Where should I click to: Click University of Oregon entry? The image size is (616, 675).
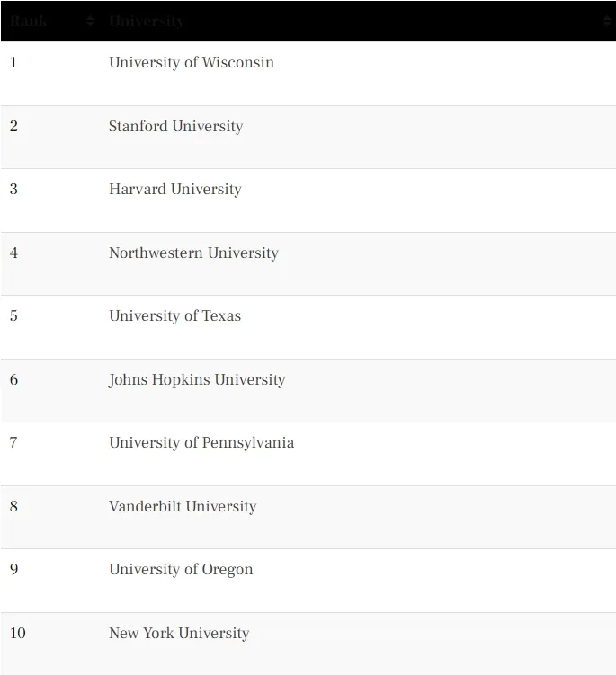point(181,570)
